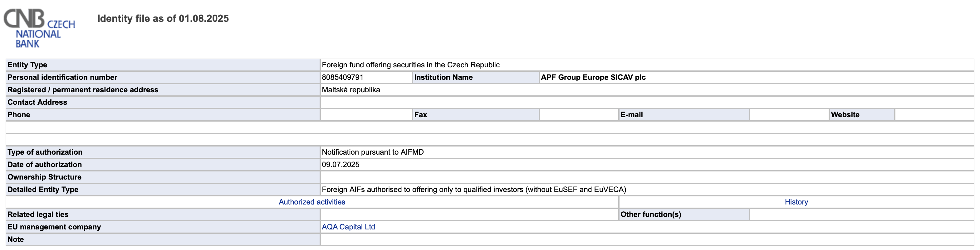
Task: Click the Related legal ties label
Action: pos(38,214)
